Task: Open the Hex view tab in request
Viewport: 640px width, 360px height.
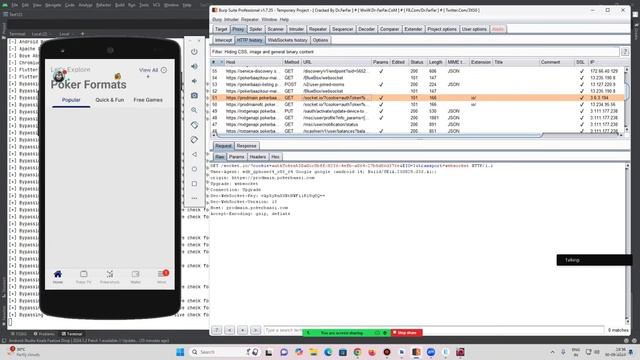Action: click(276, 157)
